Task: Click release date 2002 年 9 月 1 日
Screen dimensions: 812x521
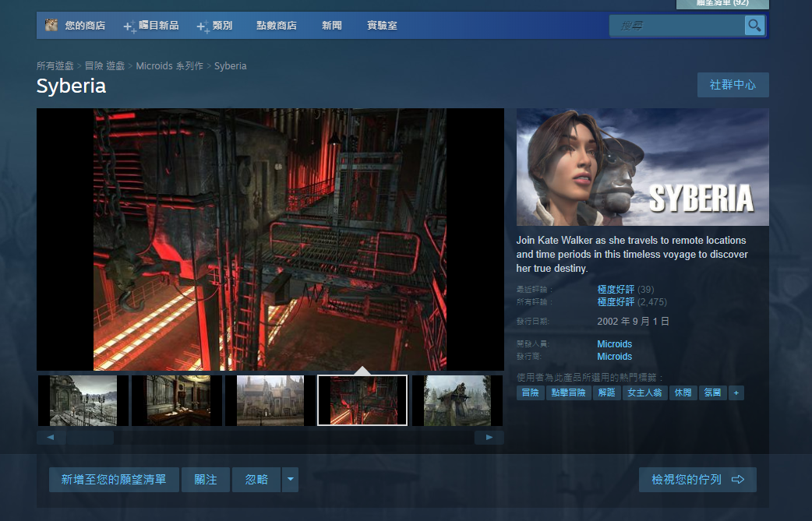Action: (x=633, y=322)
